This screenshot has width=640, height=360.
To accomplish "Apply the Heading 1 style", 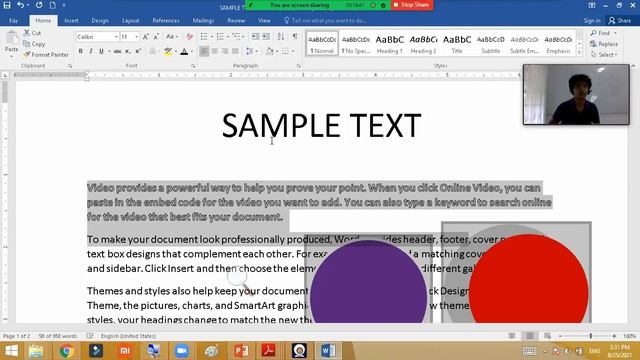I will [389, 43].
